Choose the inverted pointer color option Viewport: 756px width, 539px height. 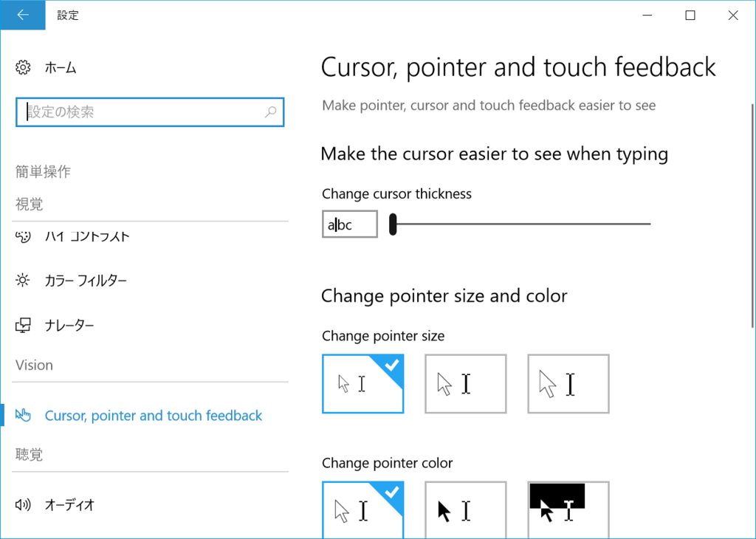568,510
